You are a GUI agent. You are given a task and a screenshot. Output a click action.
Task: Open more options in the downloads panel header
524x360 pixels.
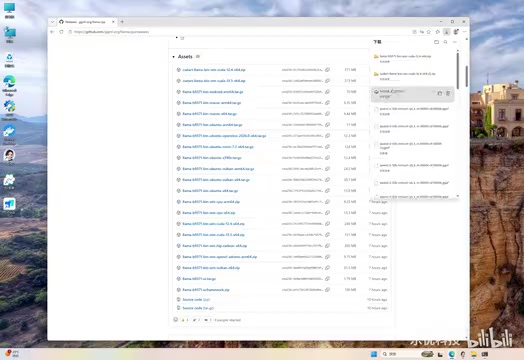coord(454,42)
